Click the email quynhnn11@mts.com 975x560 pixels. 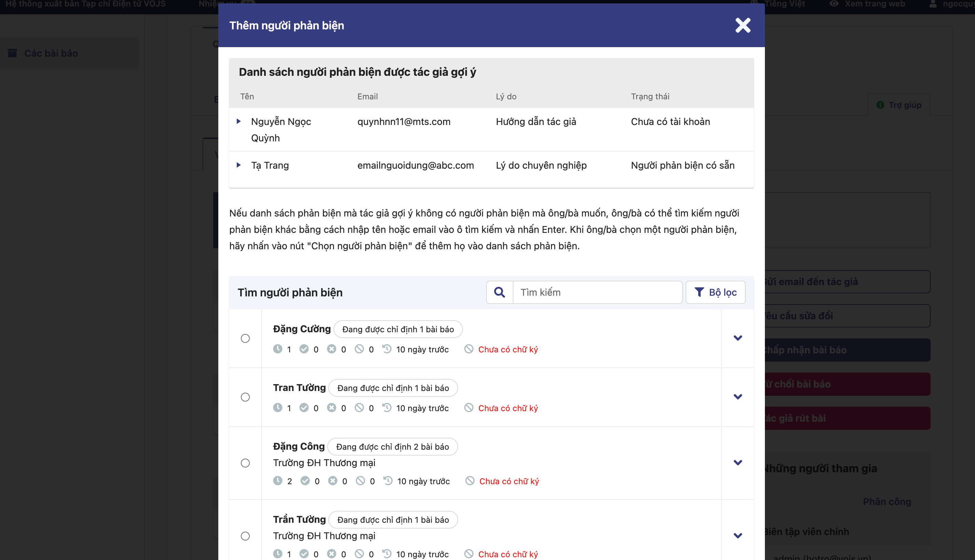pyautogui.click(x=403, y=122)
